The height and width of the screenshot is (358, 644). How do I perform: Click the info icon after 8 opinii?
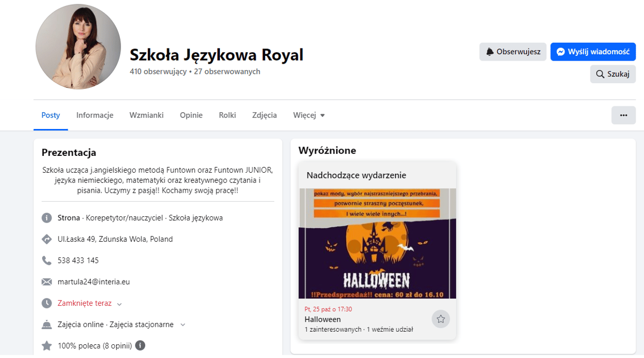tap(140, 345)
